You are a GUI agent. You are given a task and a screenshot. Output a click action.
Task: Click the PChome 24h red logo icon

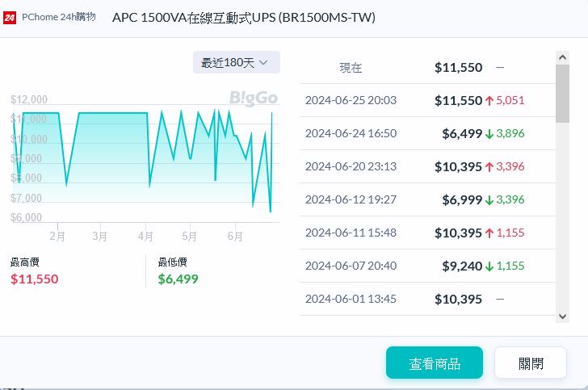10,18
